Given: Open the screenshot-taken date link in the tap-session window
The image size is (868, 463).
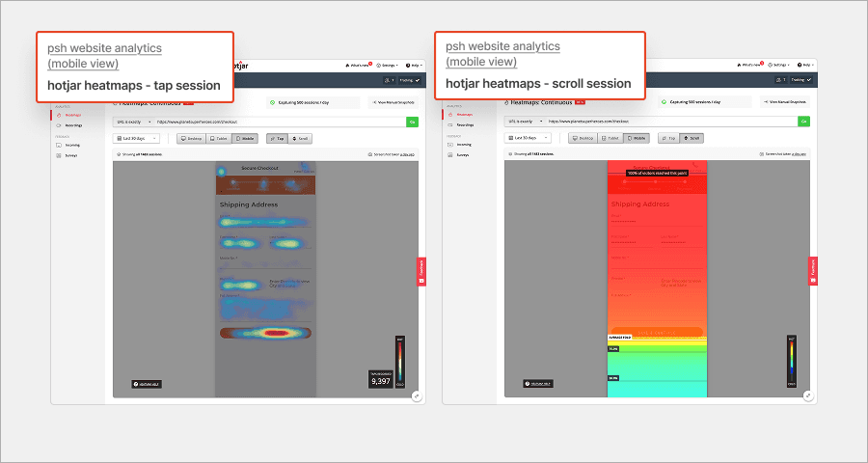Looking at the screenshot, I should point(407,154).
